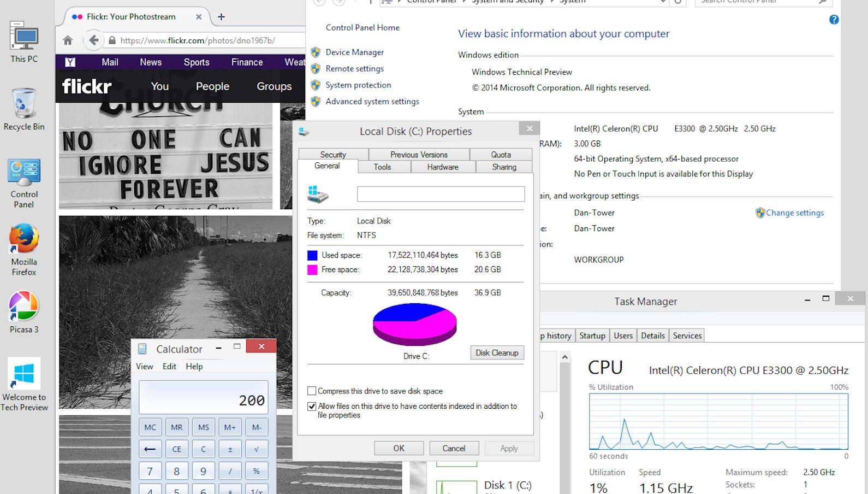Click the calculator square root key
The height and width of the screenshot is (494, 868).
(x=257, y=449)
